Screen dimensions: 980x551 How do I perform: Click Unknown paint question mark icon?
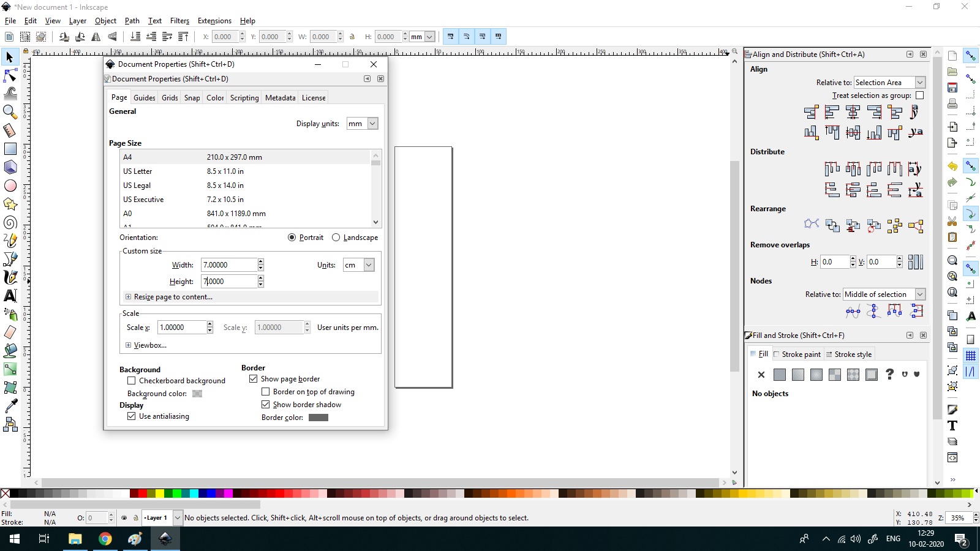[889, 374]
